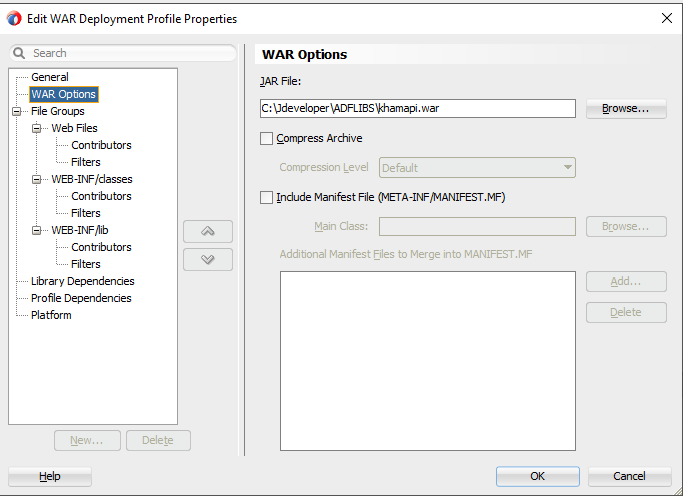The image size is (683, 496).
Task: Click into the Search field
Action: click(x=123, y=53)
